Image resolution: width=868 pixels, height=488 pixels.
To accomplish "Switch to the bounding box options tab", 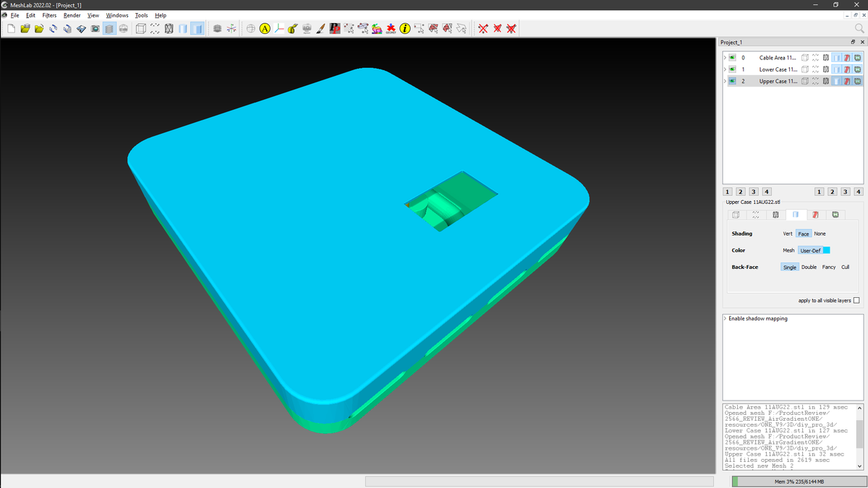I will [736, 215].
